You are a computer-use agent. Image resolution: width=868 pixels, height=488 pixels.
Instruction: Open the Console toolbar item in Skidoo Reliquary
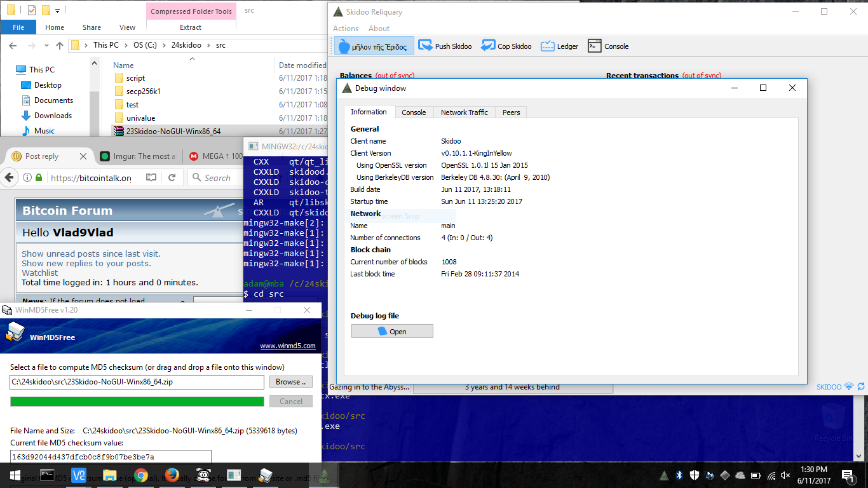point(608,46)
